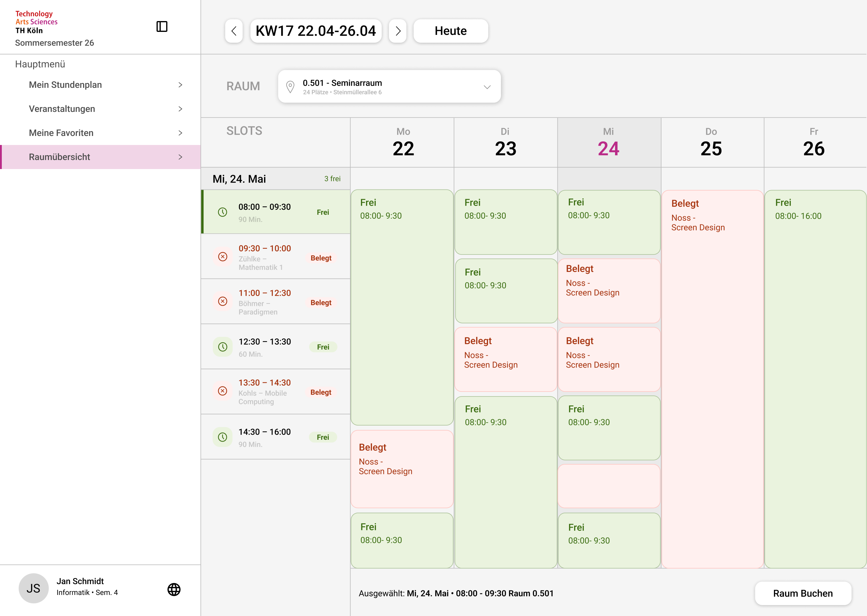Expand Mein Stundenplan menu chevron
Viewport: 867px width, 616px height.
180,85
